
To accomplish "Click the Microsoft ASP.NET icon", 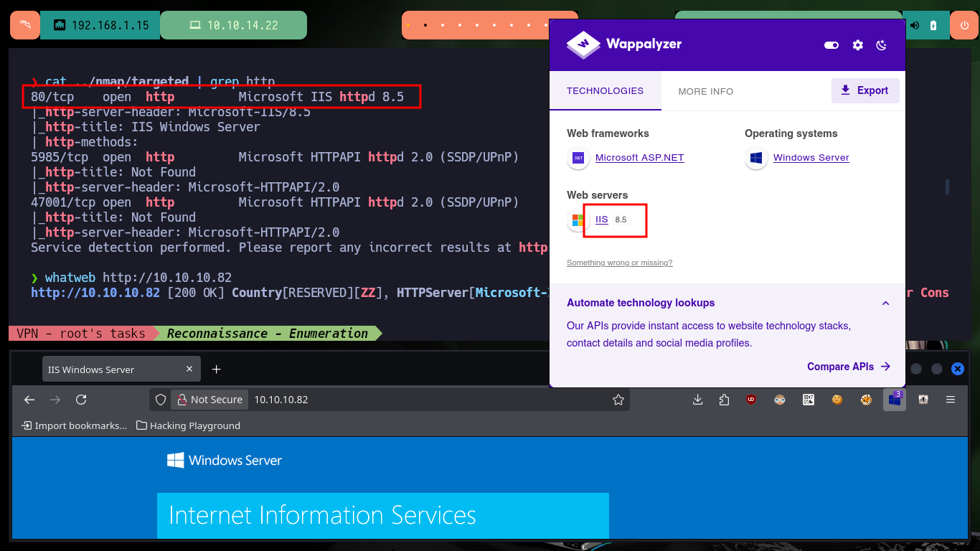I will pyautogui.click(x=578, y=158).
